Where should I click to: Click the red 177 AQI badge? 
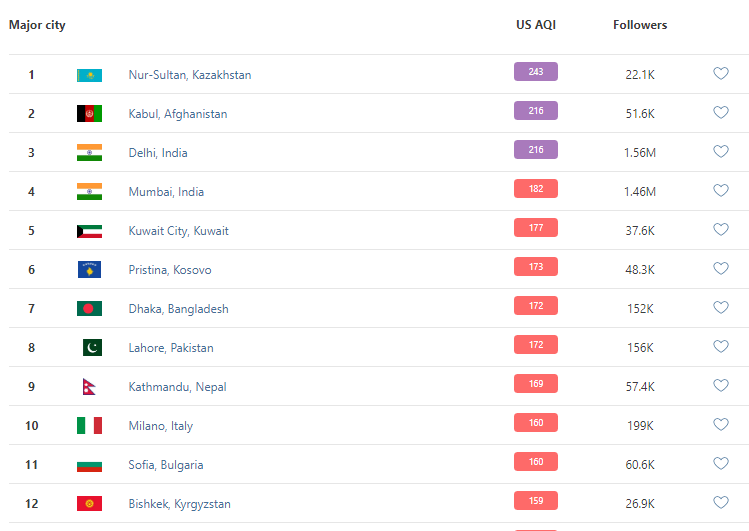point(536,228)
